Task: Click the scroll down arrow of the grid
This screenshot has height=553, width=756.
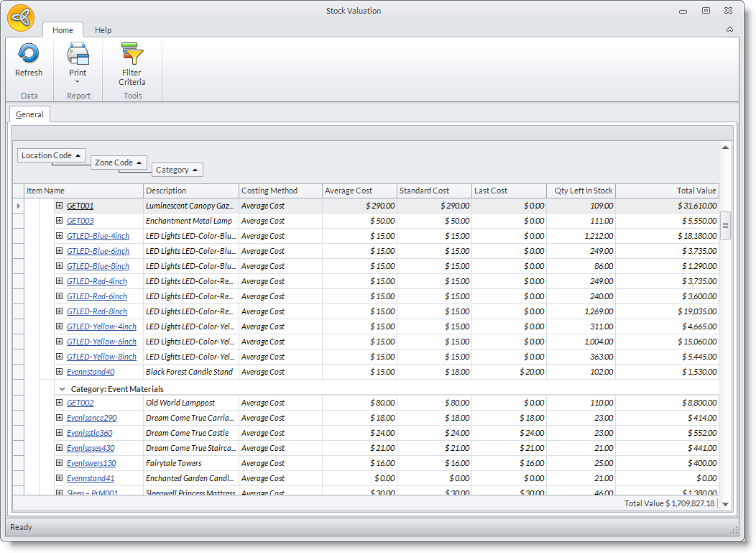Action: [x=725, y=504]
